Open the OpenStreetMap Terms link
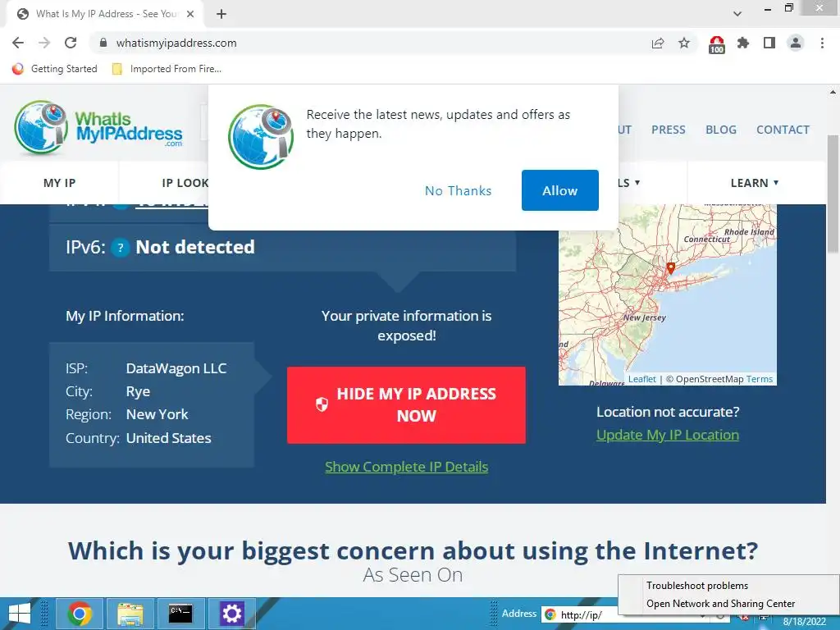The height and width of the screenshot is (630, 840). pyautogui.click(x=759, y=379)
